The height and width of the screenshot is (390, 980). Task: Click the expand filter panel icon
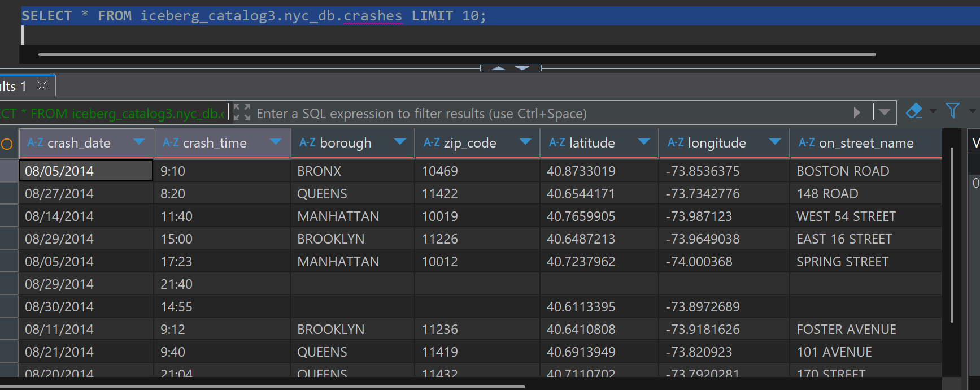pos(242,112)
